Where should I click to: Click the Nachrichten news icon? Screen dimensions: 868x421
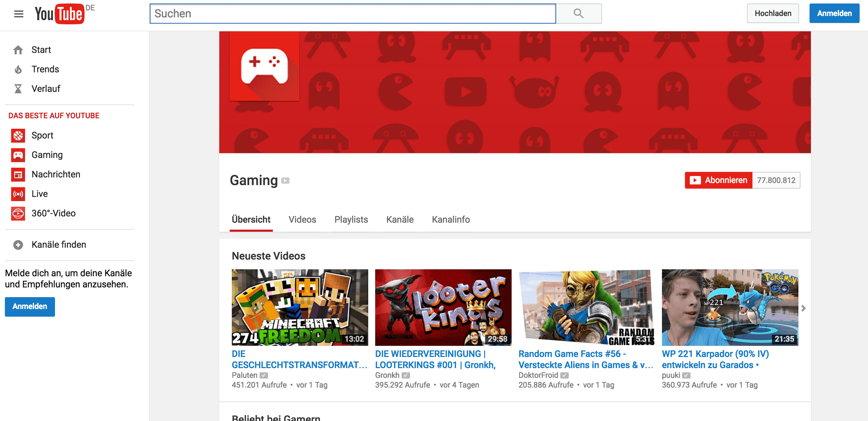(18, 175)
